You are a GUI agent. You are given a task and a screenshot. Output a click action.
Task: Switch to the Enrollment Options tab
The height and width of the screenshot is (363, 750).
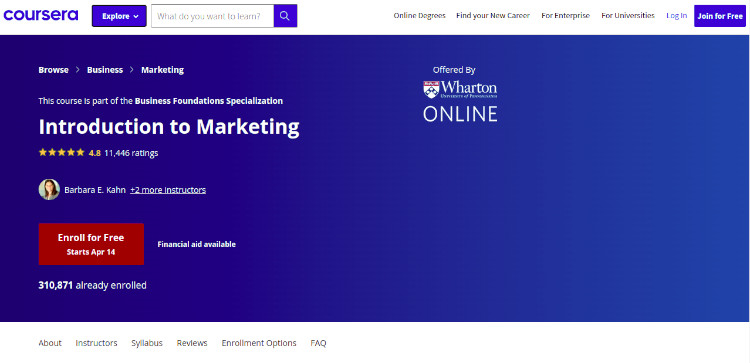click(x=259, y=343)
